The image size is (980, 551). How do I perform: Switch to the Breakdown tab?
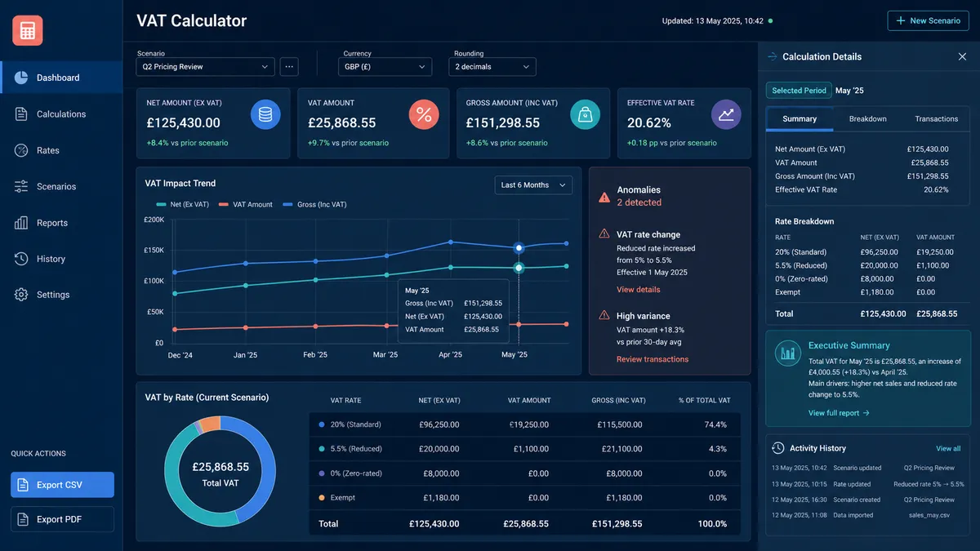[867, 119]
